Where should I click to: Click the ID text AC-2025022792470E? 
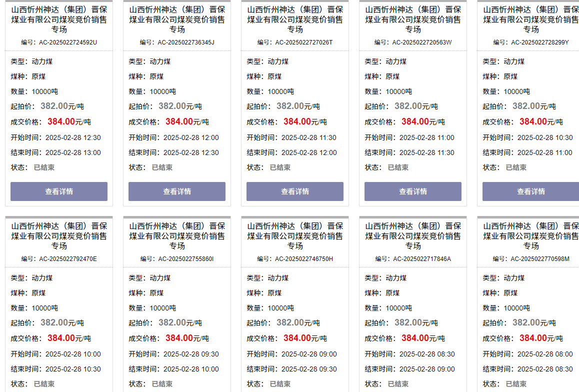point(68,259)
